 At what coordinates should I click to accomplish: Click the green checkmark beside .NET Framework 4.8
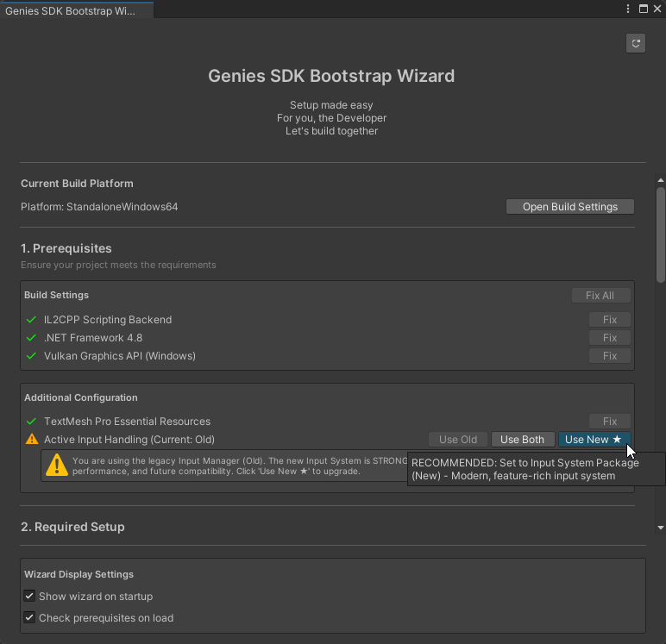coord(32,338)
